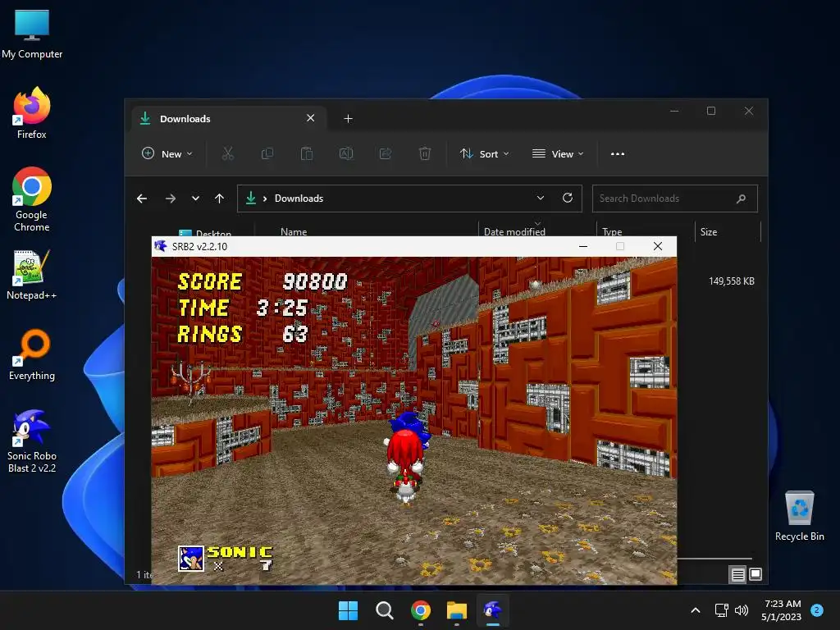Open the See more ellipsis menu
840x630 pixels.
click(x=618, y=153)
